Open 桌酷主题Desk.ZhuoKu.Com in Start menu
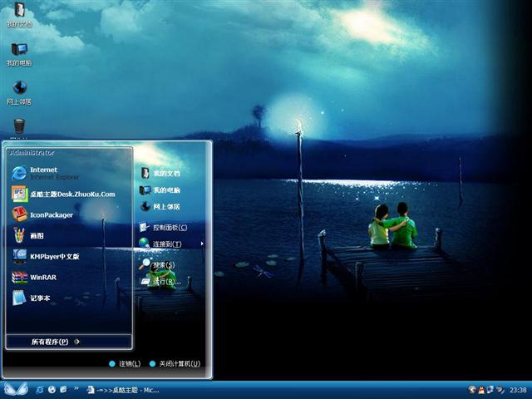The height and width of the screenshot is (399, 532). (69, 194)
